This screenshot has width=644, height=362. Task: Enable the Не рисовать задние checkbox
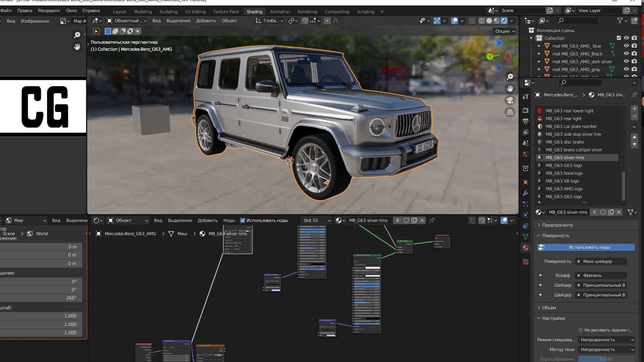(580, 330)
